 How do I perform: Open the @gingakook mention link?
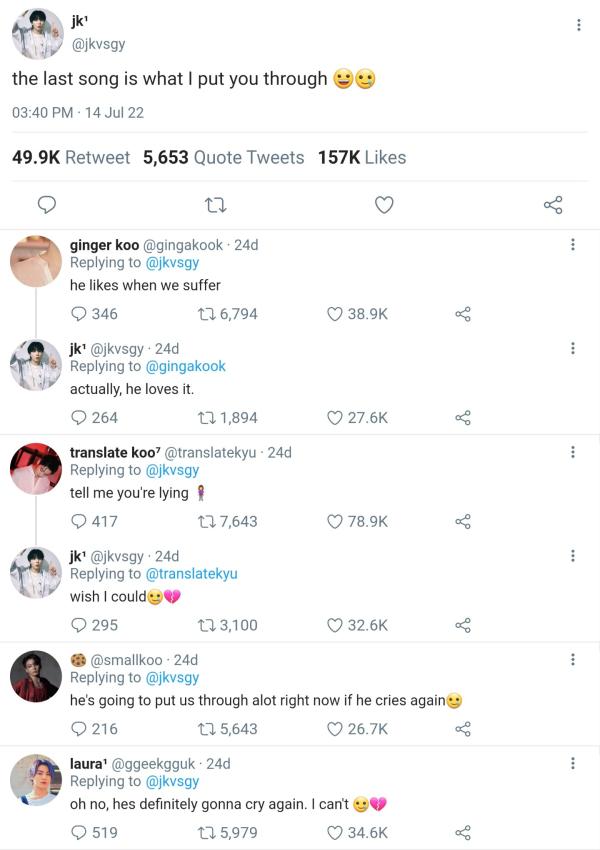pyautogui.click(x=186, y=366)
